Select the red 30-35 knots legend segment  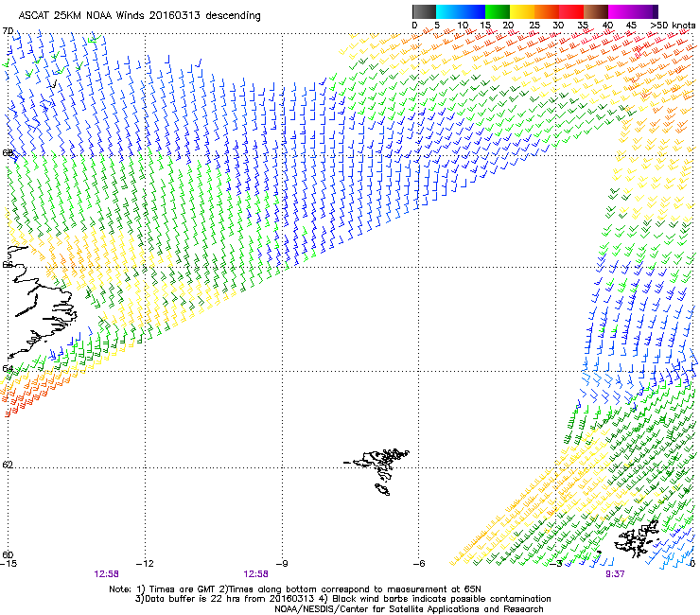tap(571, 11)
